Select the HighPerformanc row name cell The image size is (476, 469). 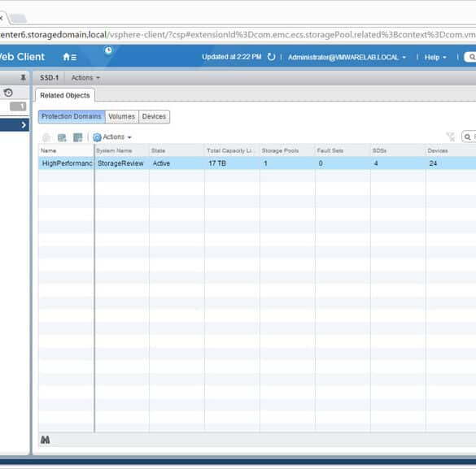[x=67, y=163]
